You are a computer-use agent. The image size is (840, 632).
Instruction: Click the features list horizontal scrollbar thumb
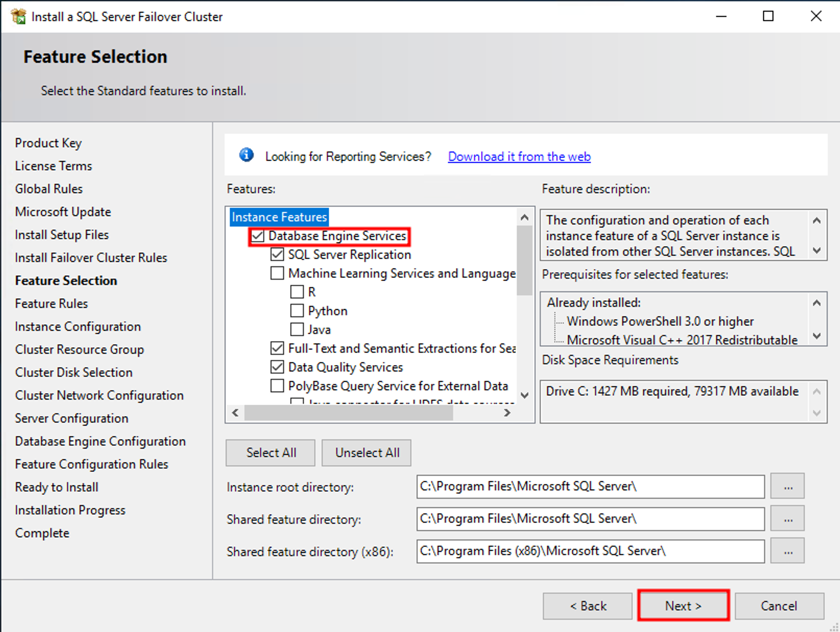349,413
